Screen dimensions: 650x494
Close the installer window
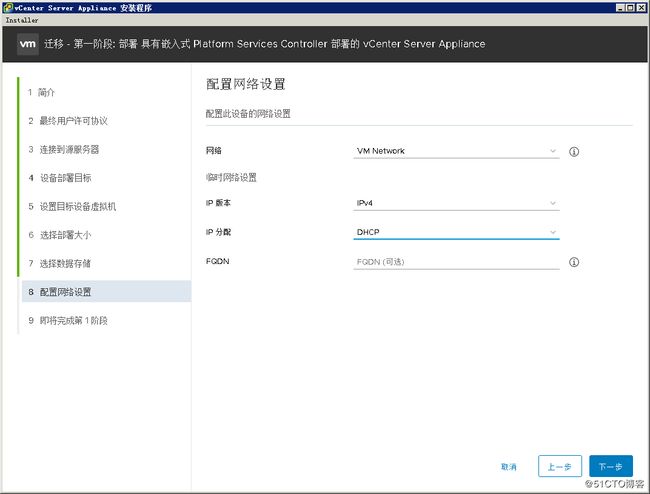click(x=640, y=7)
